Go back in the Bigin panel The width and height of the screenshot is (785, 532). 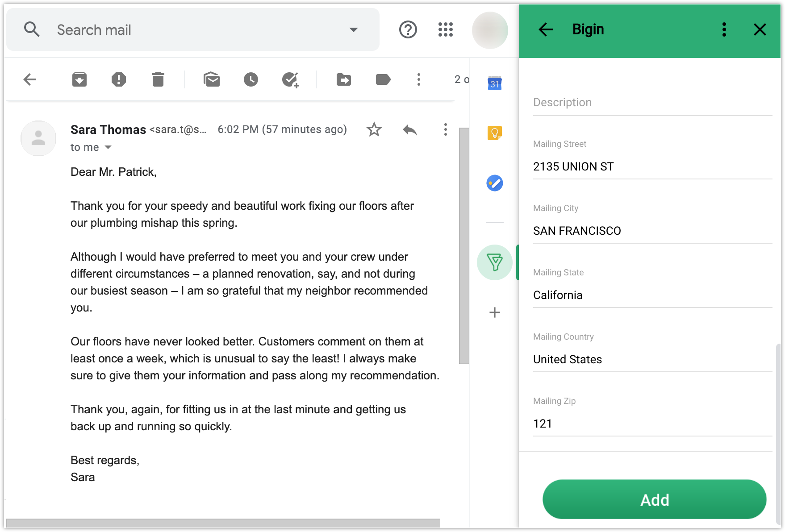546,29
